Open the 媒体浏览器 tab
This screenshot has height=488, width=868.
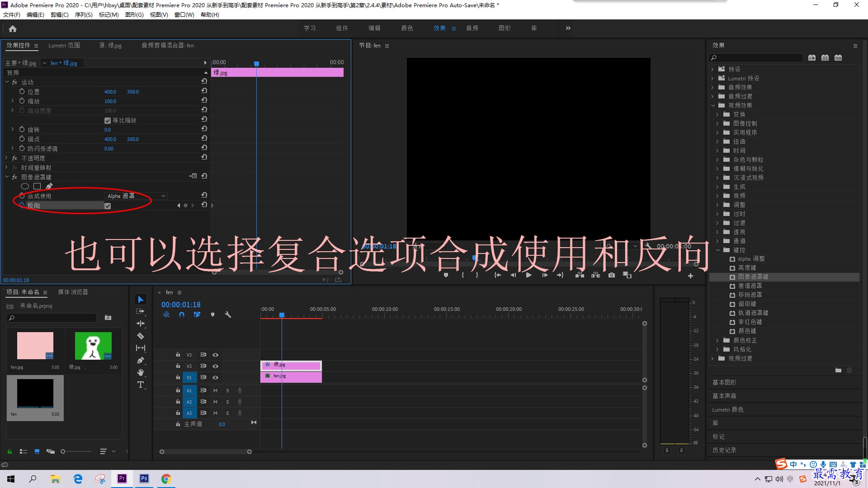tap(73, 292)
